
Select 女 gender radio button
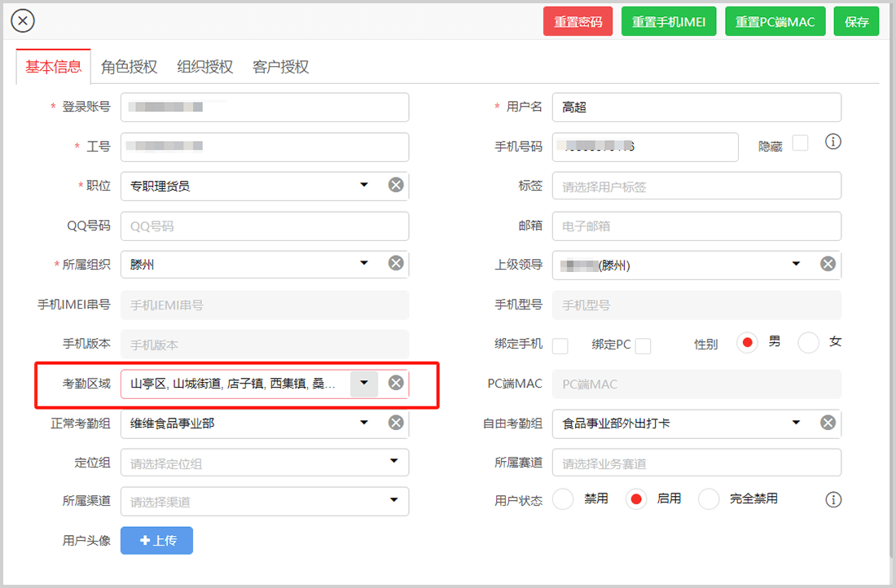[x=808, y=343]
